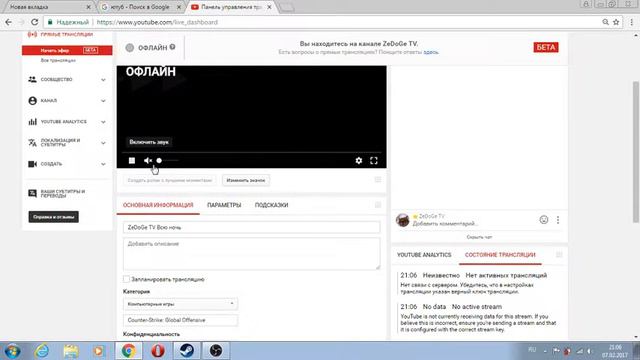Open Все трансляции in sidebar
Viewport: 640px width, 360px height.
click(58, 60)
